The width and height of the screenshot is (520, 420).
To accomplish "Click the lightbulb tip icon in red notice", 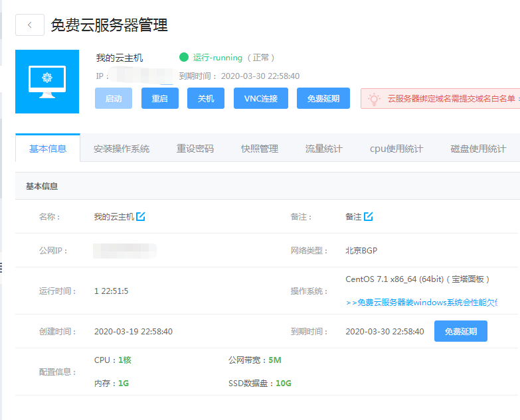I will pos(374,99).
